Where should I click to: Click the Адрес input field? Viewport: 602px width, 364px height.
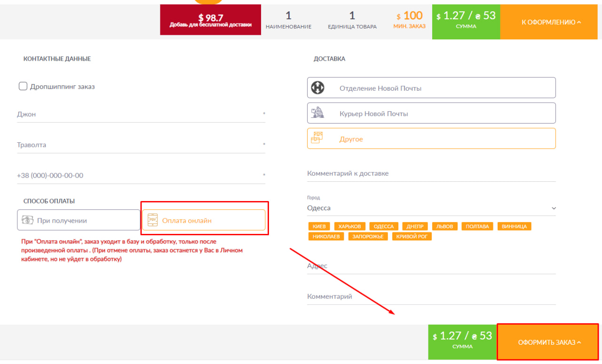[x=431, y=266]
